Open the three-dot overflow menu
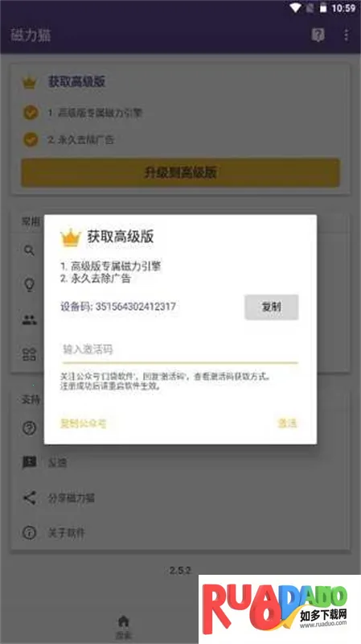Viewport: 361px width, 644px height. pyautogui.click(x=347, y=35)
